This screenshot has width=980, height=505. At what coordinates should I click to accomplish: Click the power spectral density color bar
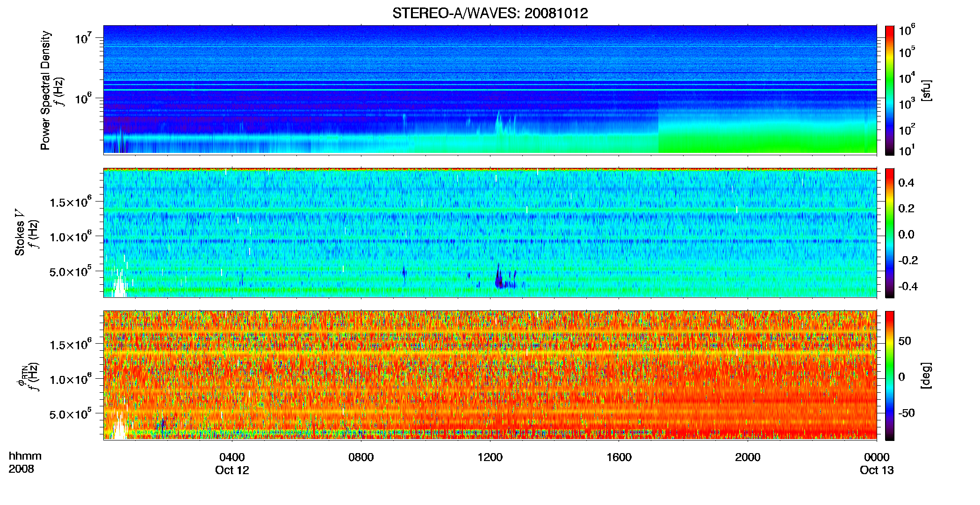(x=890, y=90)
